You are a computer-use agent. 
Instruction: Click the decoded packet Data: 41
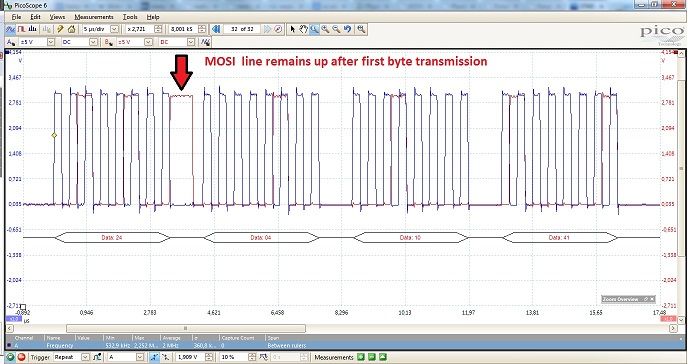pos(559,238)
